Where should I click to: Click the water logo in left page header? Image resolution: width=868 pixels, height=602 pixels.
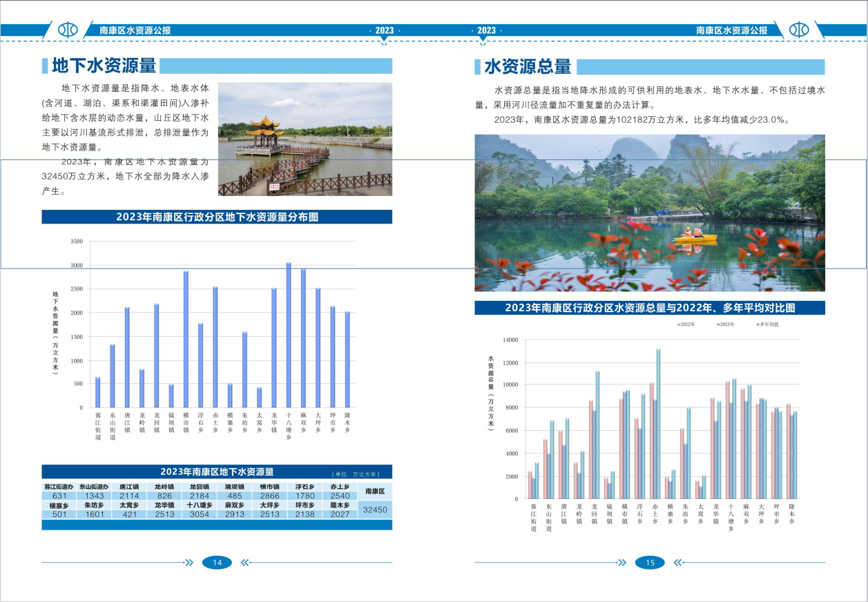(68, 30)
